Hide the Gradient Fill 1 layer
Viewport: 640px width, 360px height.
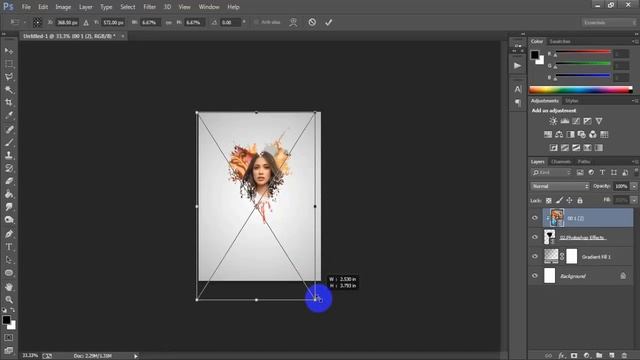(535, 256)
